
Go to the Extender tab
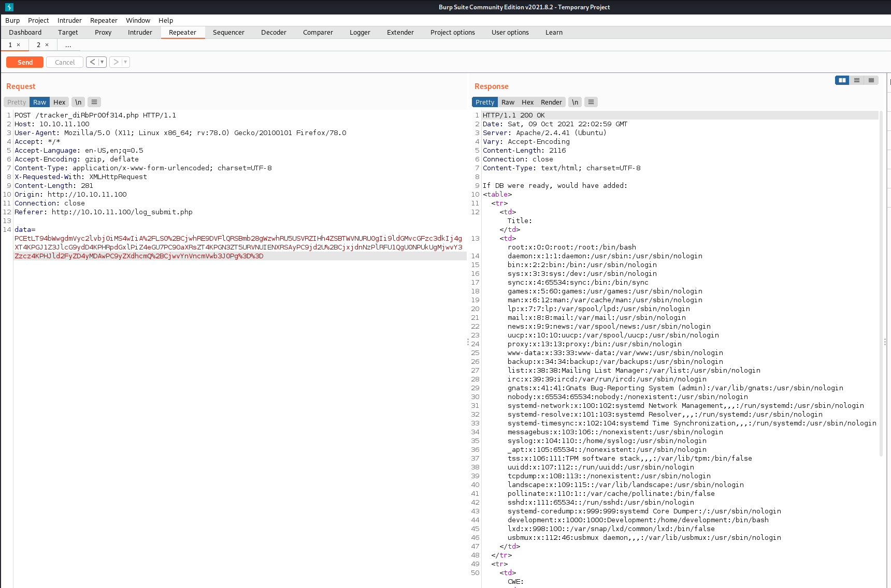click(400, 33)
